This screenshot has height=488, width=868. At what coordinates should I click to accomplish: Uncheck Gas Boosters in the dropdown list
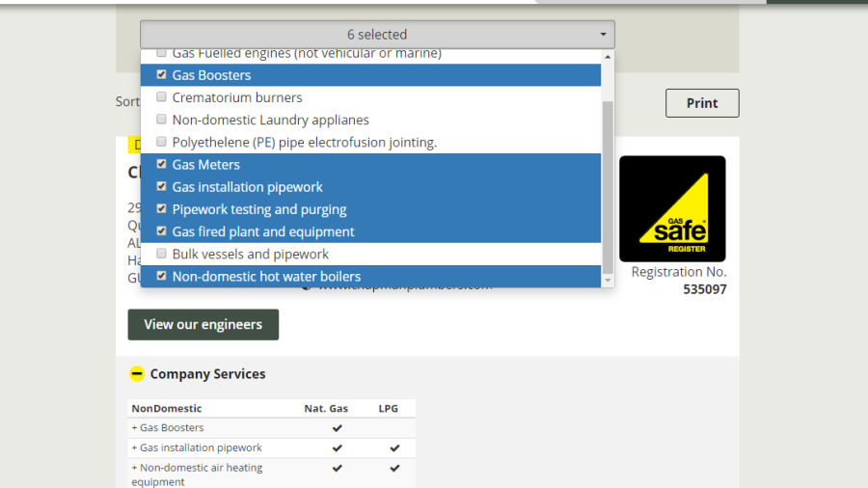click(x=162, y=75)
